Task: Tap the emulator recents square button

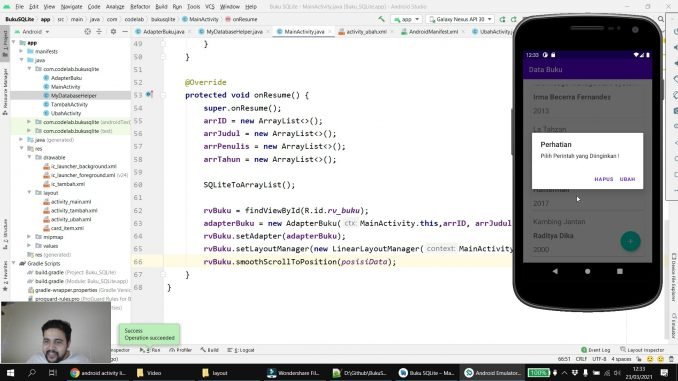Action: click(620, 271)
